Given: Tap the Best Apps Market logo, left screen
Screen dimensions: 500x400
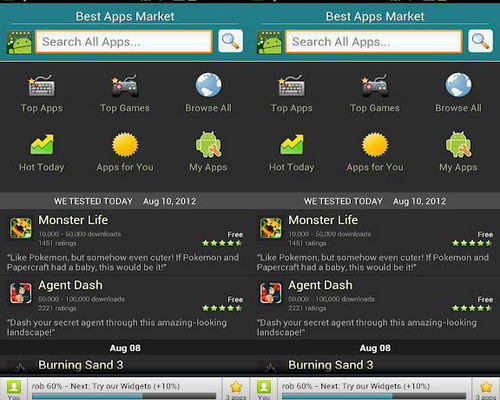Looking at the screenshot, I should coord(19,42).
